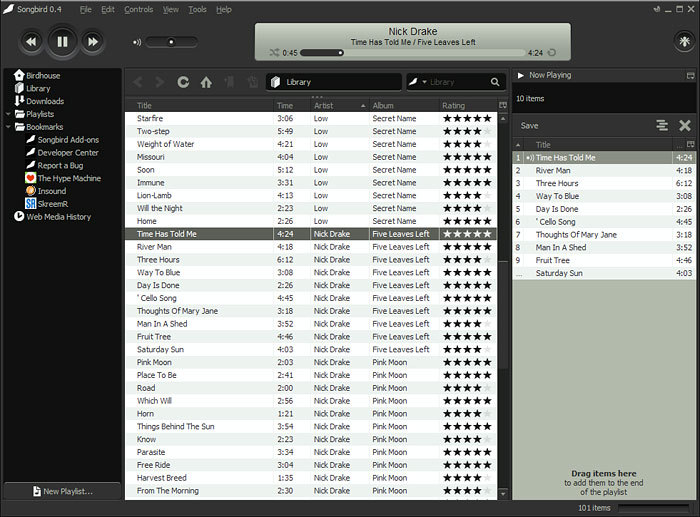Skip to the next track
Screen dimensions: 700x517
tap(93, 42)
